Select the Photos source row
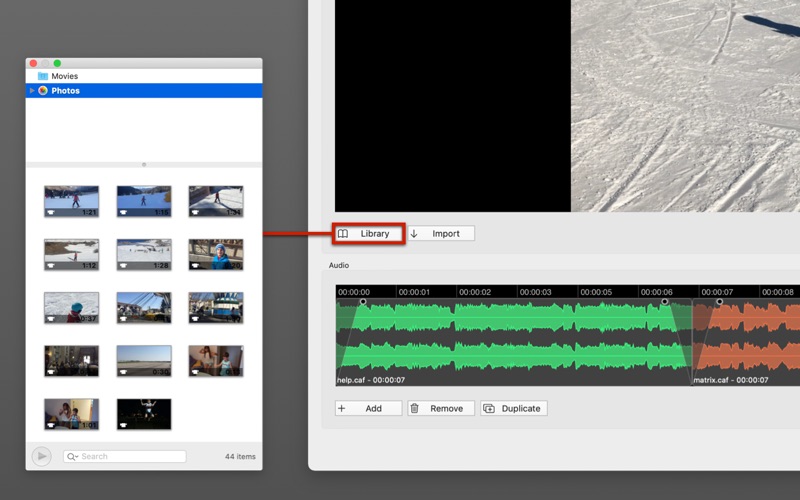The image size is (800, 500). (144, 90)
